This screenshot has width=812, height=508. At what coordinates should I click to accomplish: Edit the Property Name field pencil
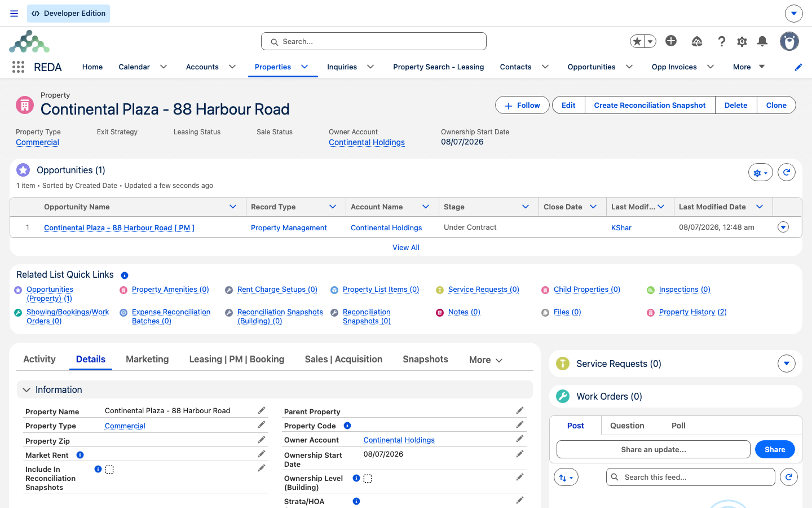point(262,410)
